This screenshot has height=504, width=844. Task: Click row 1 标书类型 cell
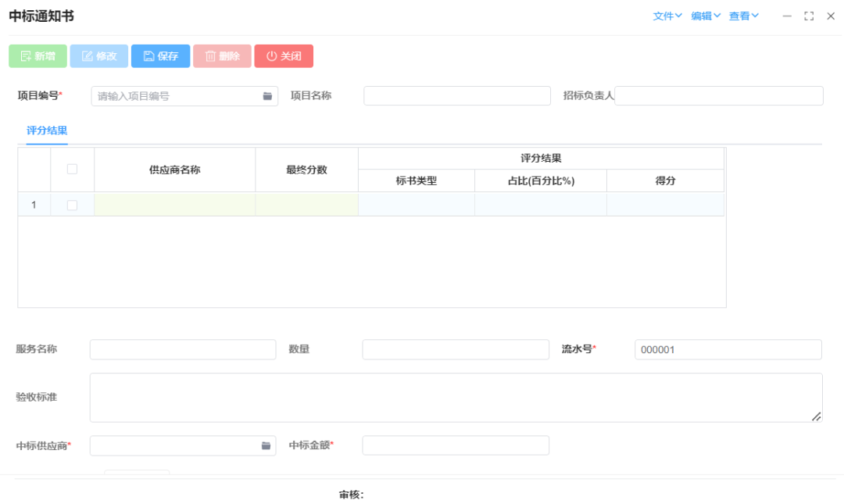point(417,205)
